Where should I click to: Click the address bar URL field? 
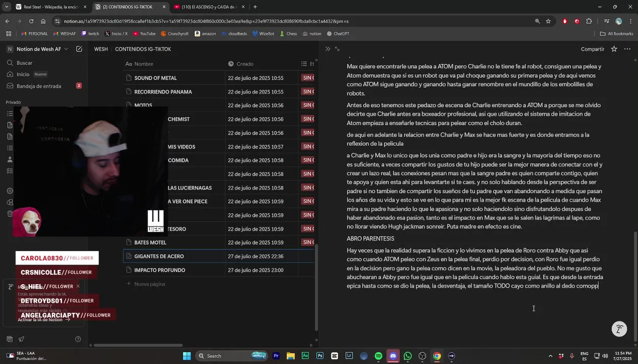pos(293,21)
